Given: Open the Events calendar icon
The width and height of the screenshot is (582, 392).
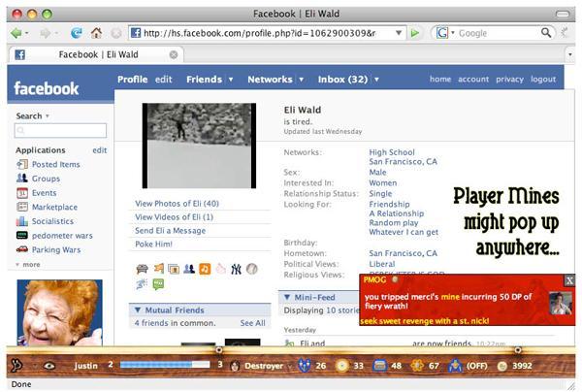Looking at the screenshot, I should pos(22,193).
